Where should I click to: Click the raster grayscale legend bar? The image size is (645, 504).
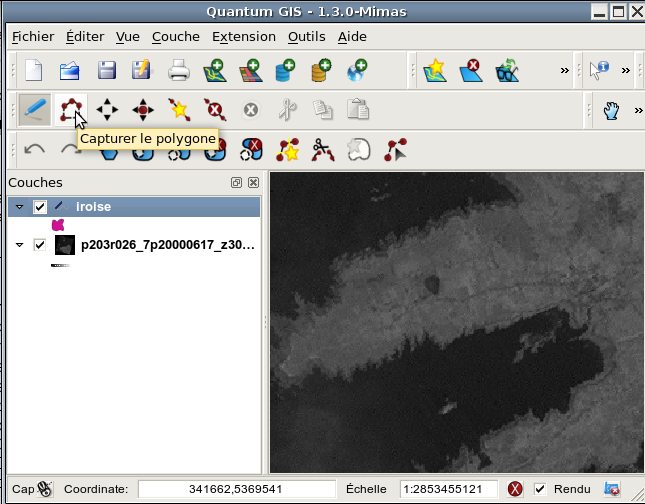point(61,266)
